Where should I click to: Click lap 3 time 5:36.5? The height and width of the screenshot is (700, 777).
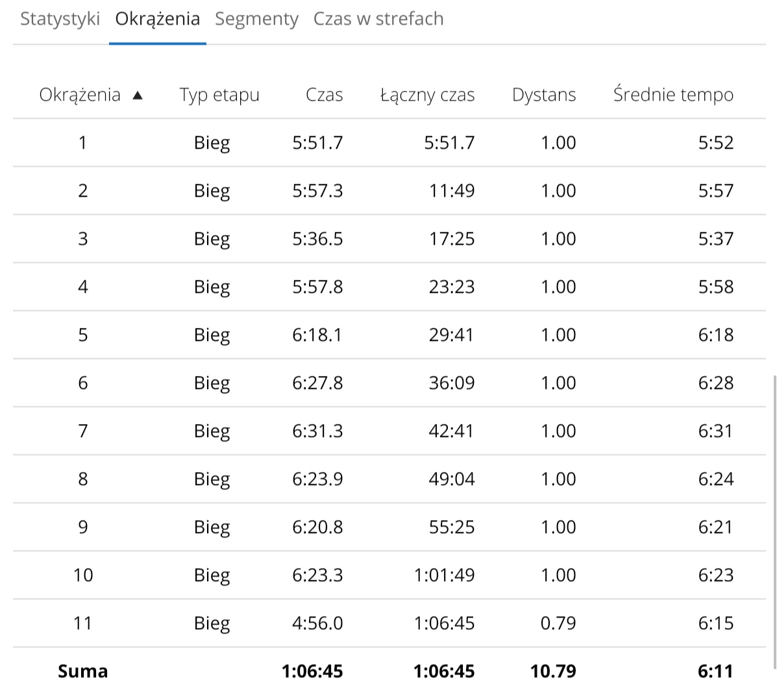(317, 239)
